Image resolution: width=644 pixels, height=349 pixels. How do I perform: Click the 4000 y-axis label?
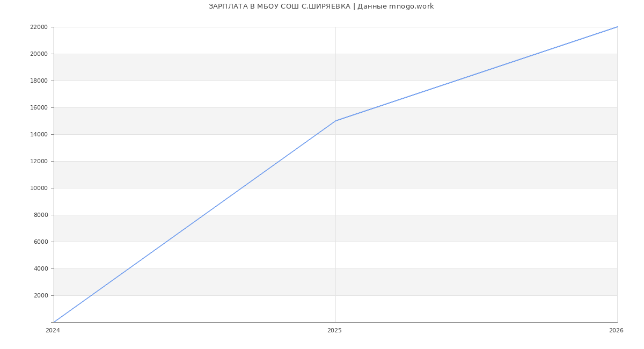40,268
